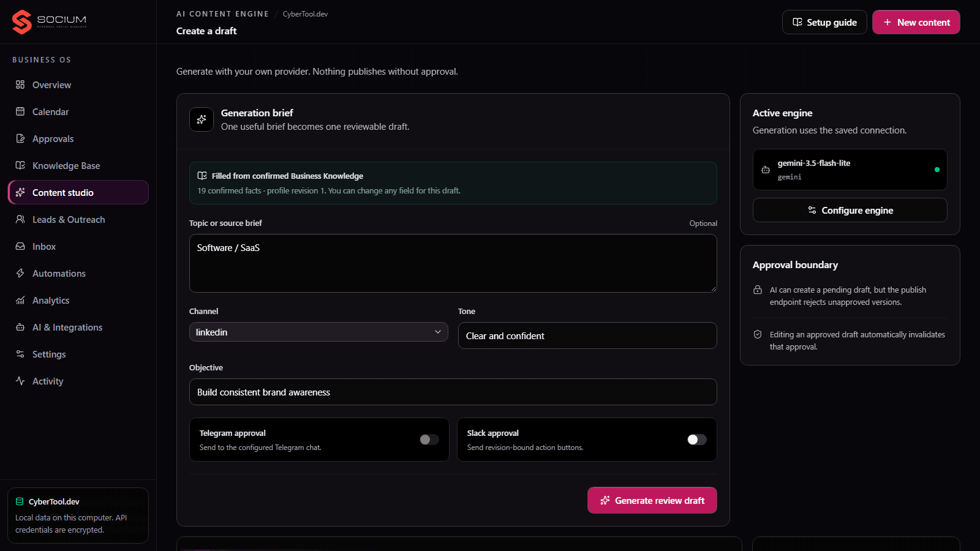Open Overview in the sidebar
The width and height of the screenshot is (980, 551).
(x=78, y=84)
